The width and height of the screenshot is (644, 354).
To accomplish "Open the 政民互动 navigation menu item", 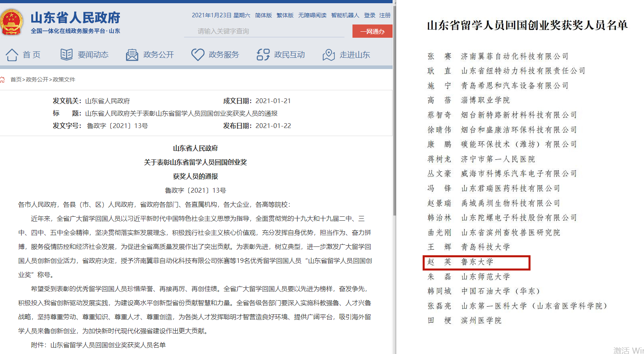I will (x=290, y=55).
